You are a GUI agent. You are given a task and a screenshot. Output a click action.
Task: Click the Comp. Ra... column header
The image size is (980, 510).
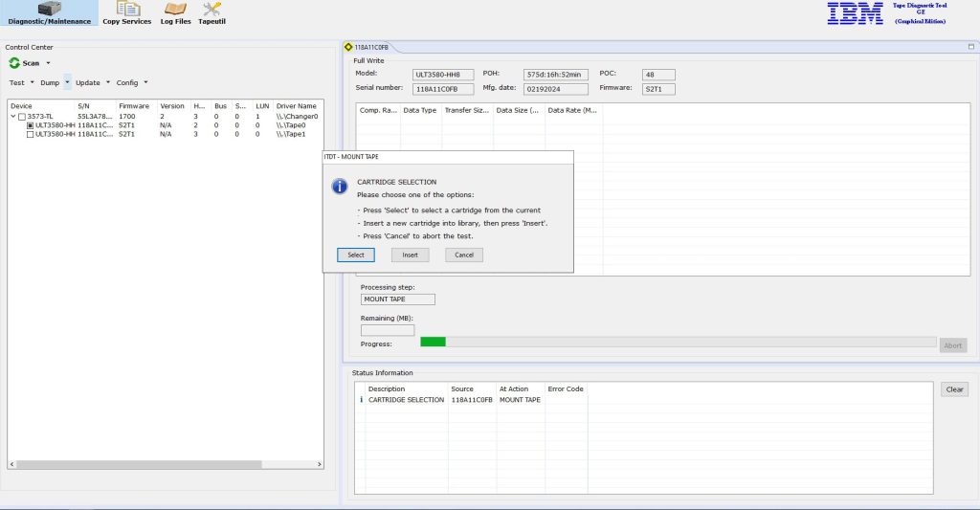pos(378,110)
